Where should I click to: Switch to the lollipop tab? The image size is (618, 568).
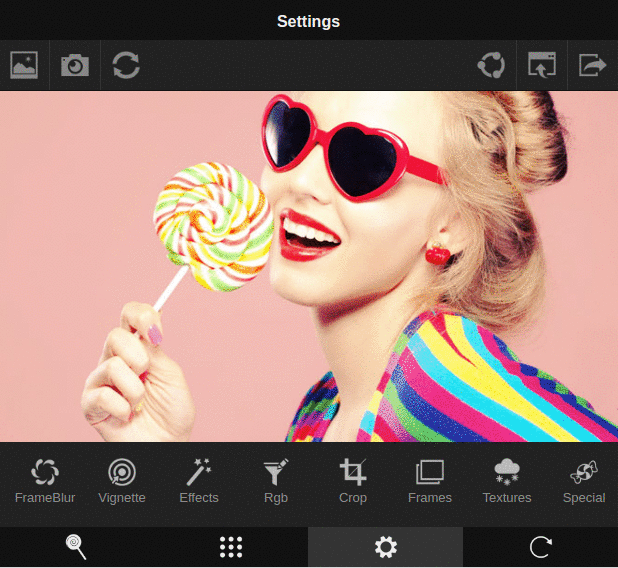coord(77,547)
